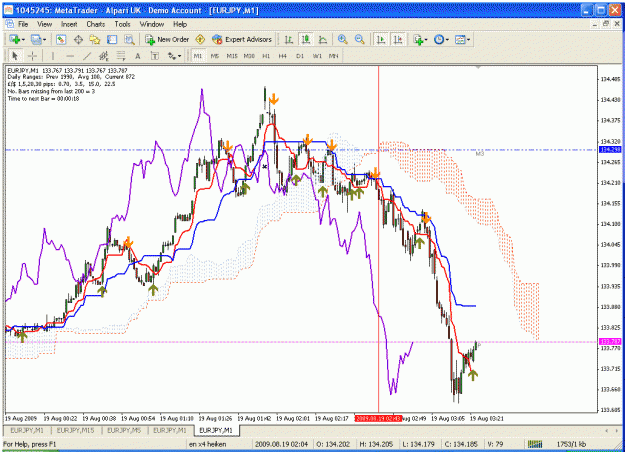Click the '1753/1 kb' traffic indicator
Viewport: 625px width, 452px height.
(x=571, y=444)
